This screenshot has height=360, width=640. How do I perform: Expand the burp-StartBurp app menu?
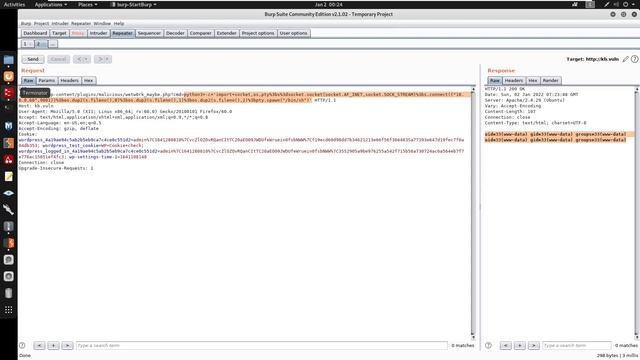pos(133,4)
